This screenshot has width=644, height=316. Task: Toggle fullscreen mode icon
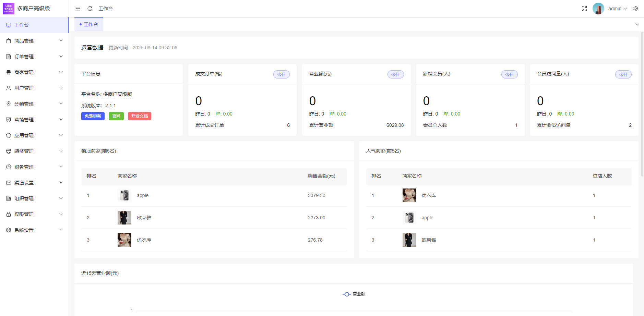coord(584,9)
